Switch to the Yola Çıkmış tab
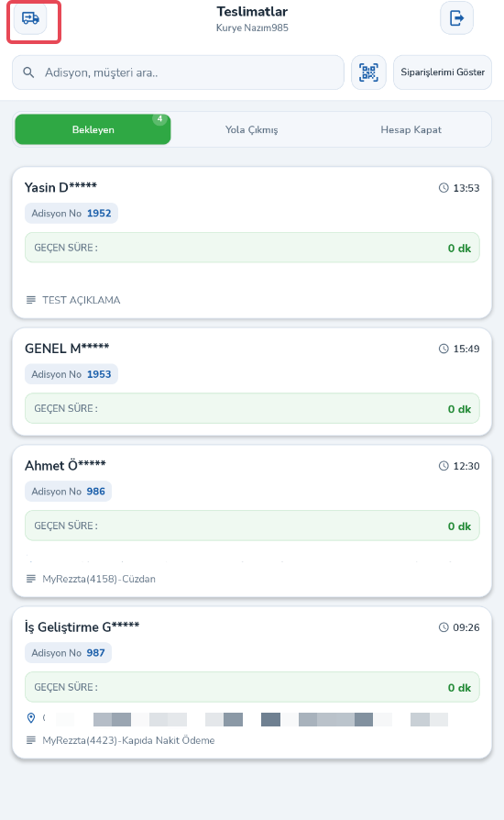 [x=252, y=129]
